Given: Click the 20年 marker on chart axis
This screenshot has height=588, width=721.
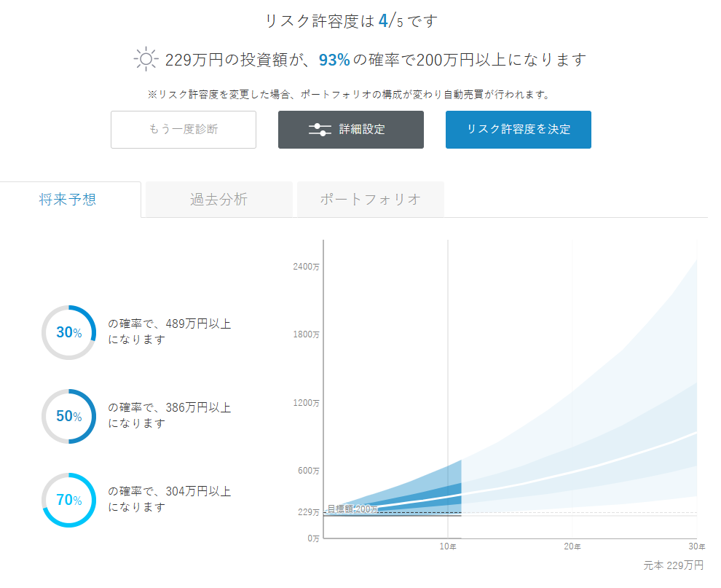Looking at the screenshot, I should tap(572, 546).
